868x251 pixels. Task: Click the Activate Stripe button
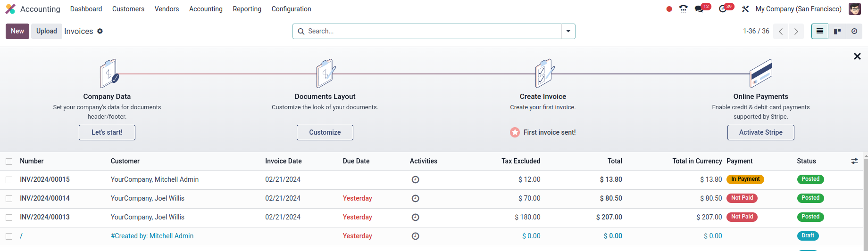pos(760,132)
